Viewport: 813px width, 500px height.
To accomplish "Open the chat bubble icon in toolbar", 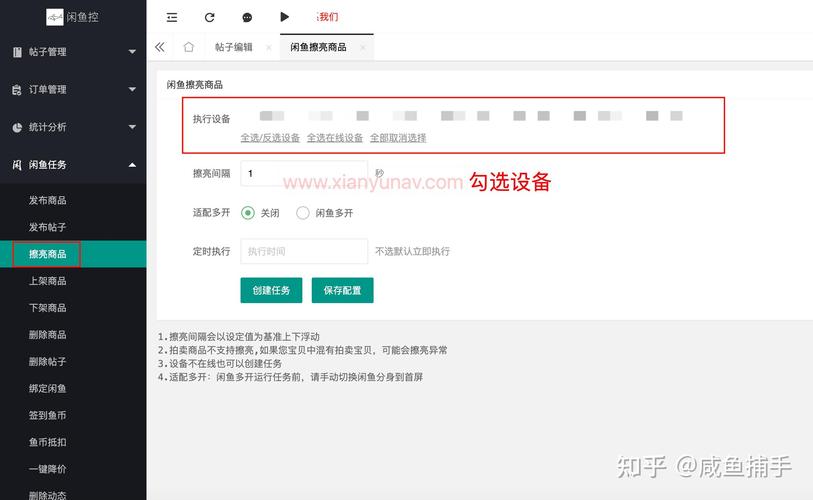I will pos(247,18).
